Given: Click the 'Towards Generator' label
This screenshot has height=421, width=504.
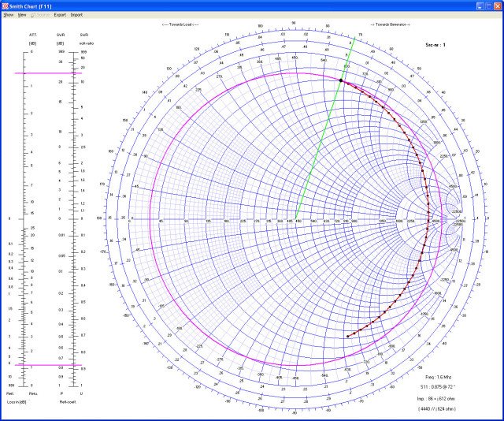Looking at the screenshot, I should coord(391,24).
